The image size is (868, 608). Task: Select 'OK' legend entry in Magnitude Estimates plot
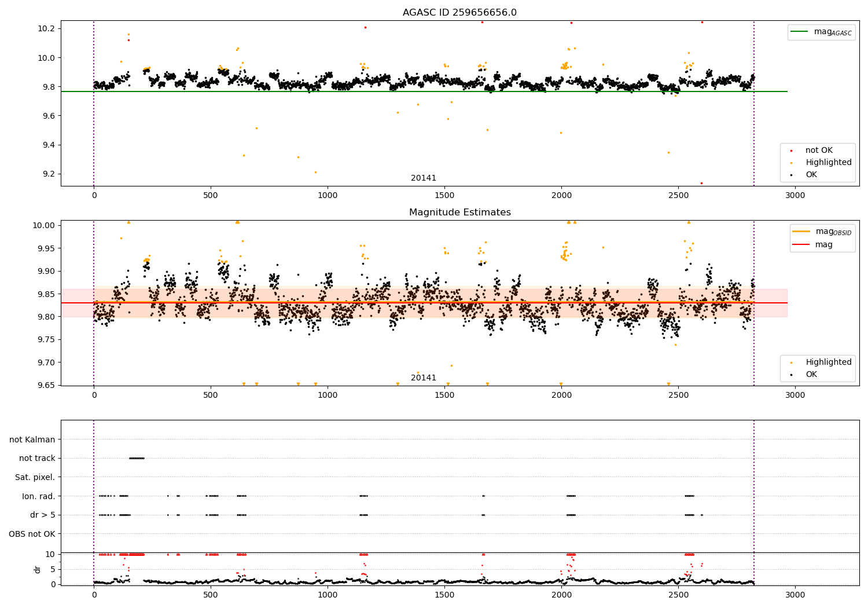click(x=811, y=375)
